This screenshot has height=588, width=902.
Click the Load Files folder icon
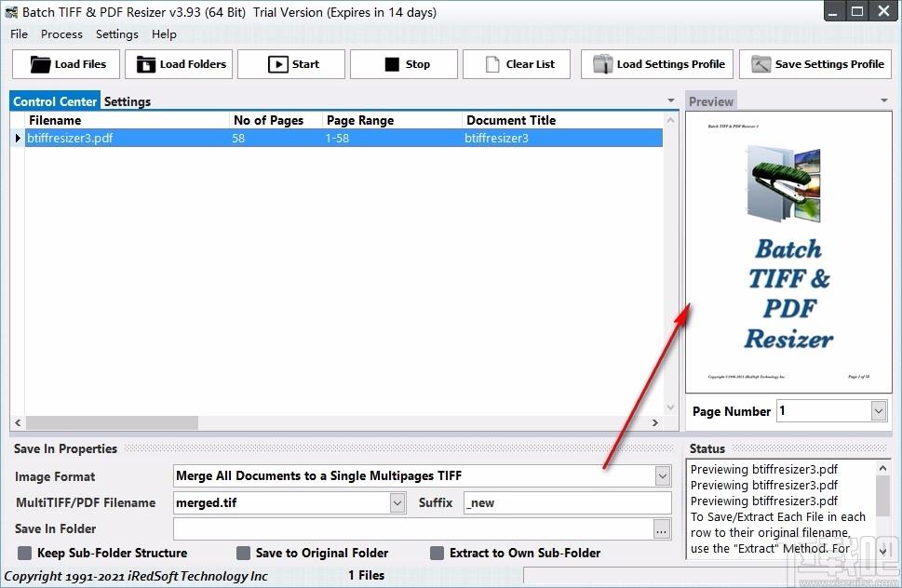coord(40,64)
